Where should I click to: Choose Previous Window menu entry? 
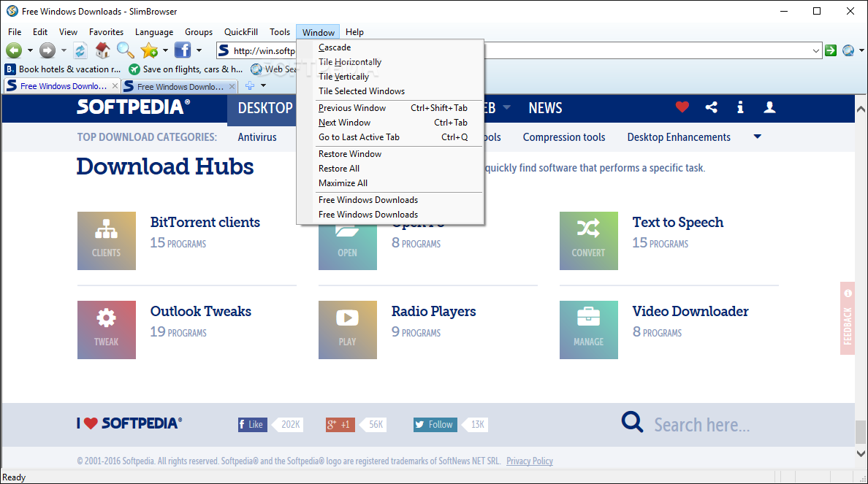pyautogui.click(x=389, y=108)
